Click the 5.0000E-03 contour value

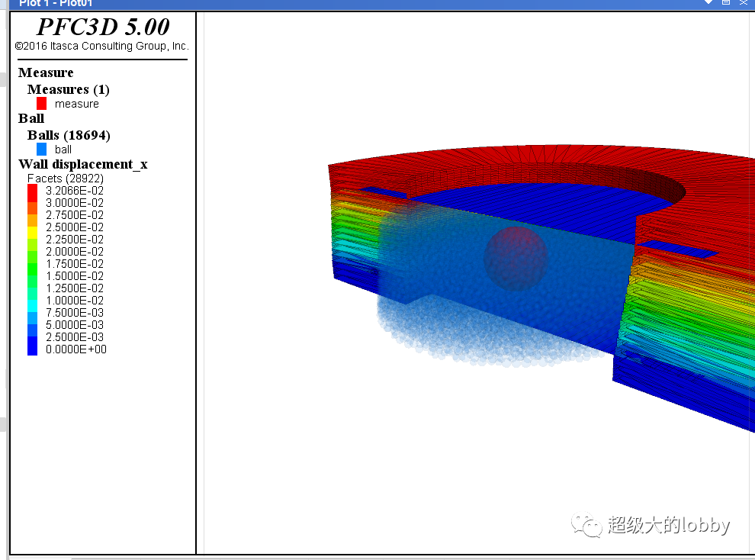tap(75, 325)
